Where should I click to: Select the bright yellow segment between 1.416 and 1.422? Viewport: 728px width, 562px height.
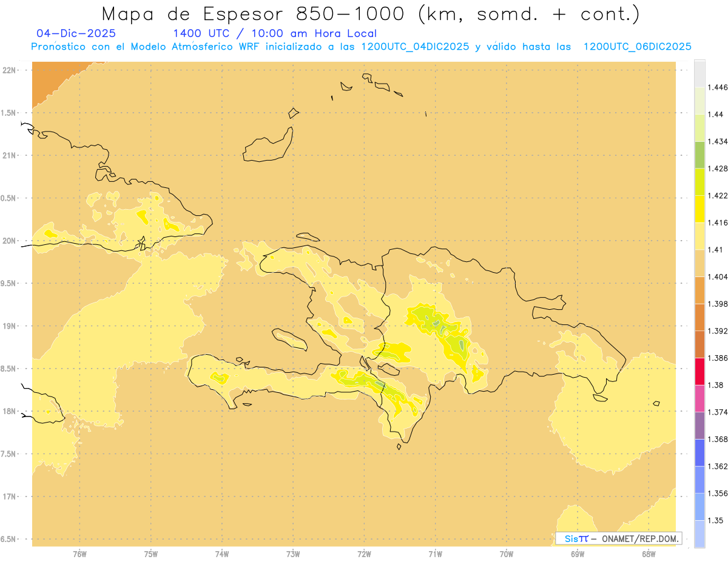point(699,209)
